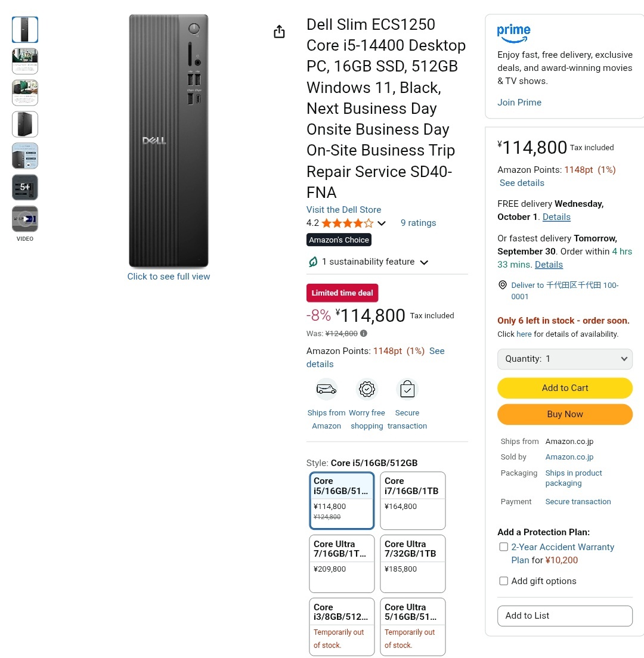Open the 5+ more images thumbnail

tap(25, 187)
